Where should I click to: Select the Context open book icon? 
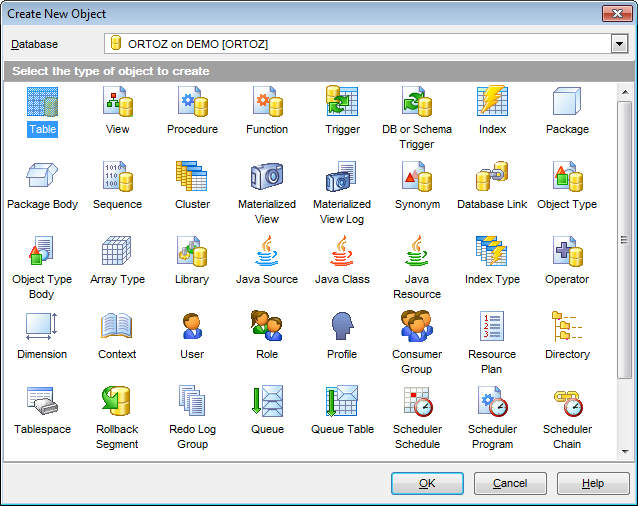coord(117,326)
